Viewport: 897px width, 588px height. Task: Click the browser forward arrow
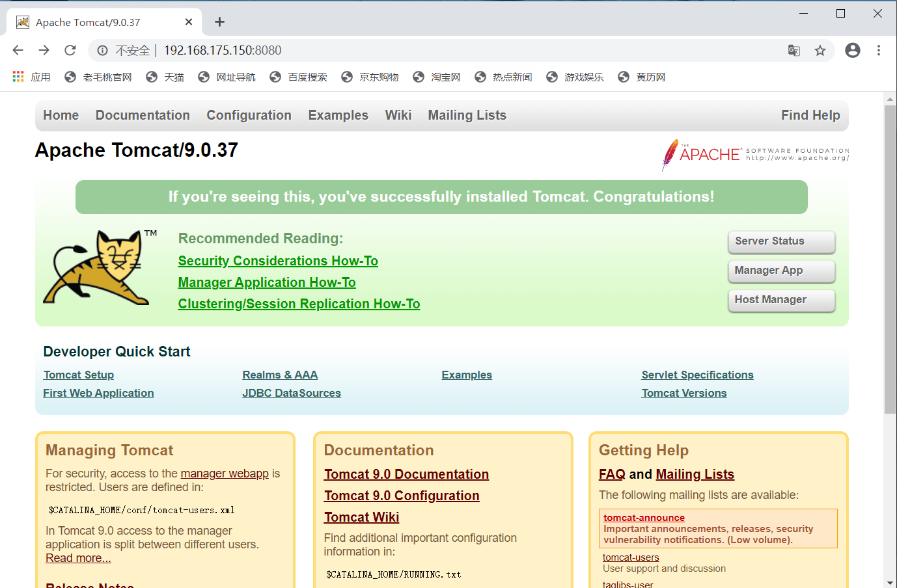[44, 50]
